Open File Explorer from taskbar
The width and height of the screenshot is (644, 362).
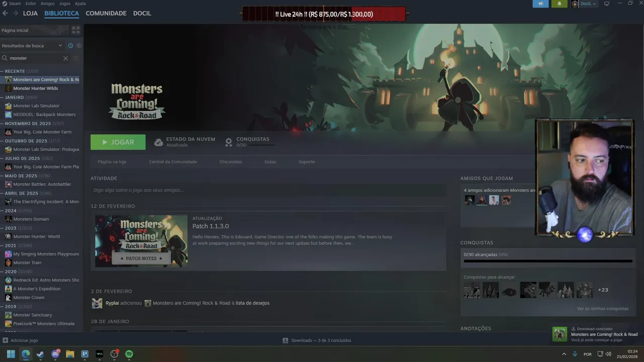click(70, 354)
